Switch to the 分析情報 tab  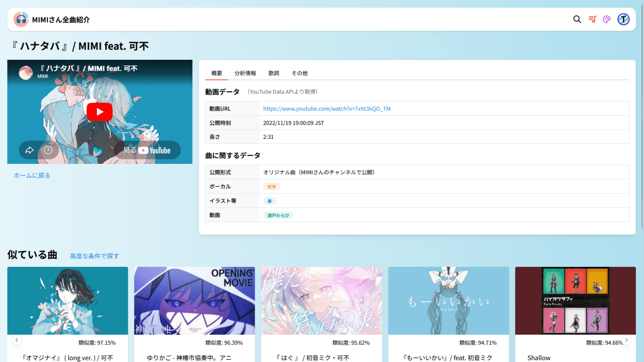point(245,73)
